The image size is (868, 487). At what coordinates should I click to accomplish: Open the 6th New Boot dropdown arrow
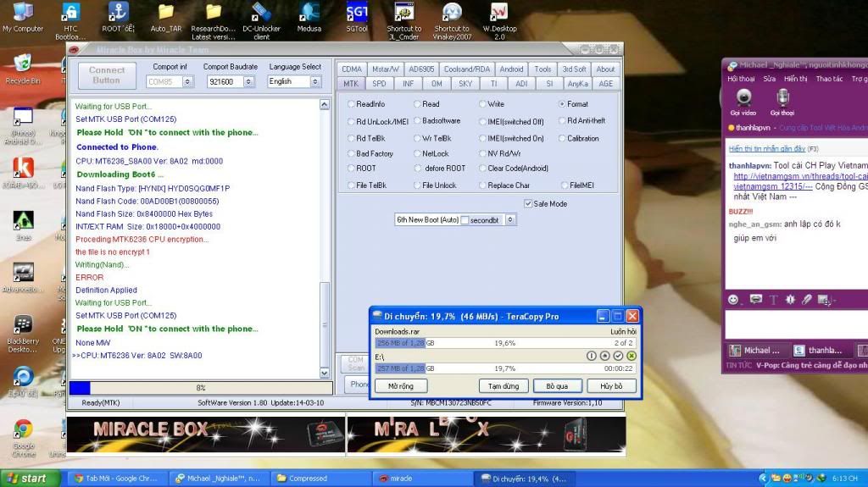pos(510,220)
